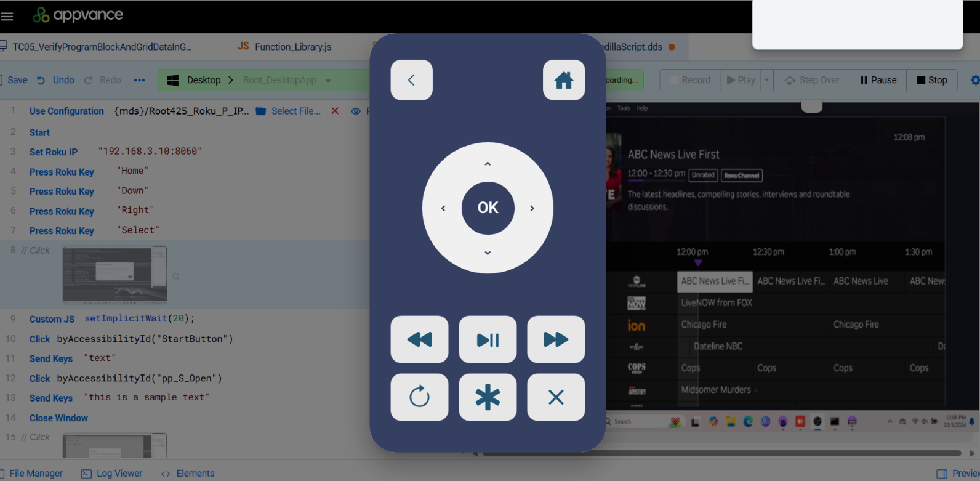Undo the last edit
Image resolution: width=980 pixels, height=481 pixels.
tap(55, 80)
